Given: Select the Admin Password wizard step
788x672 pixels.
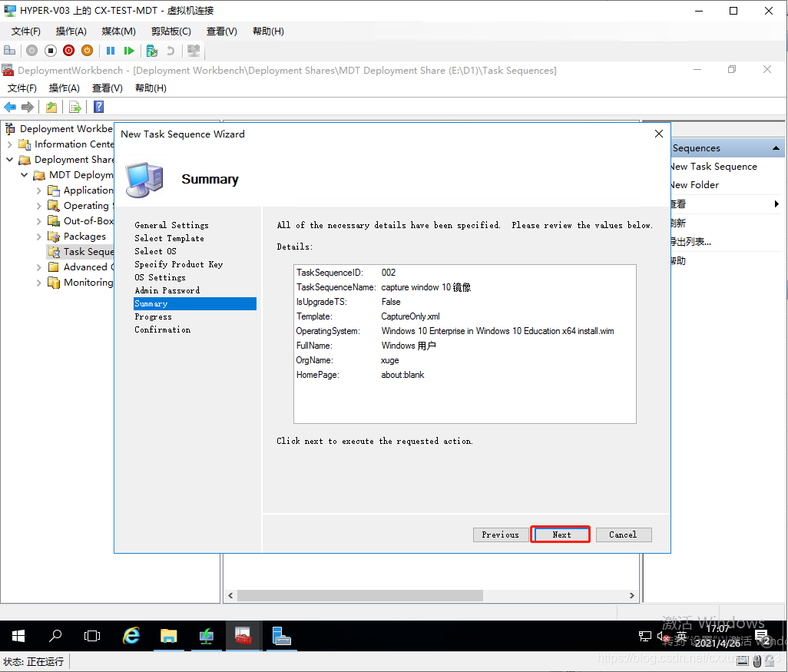Looking at the screenshot, I should 167,290.
